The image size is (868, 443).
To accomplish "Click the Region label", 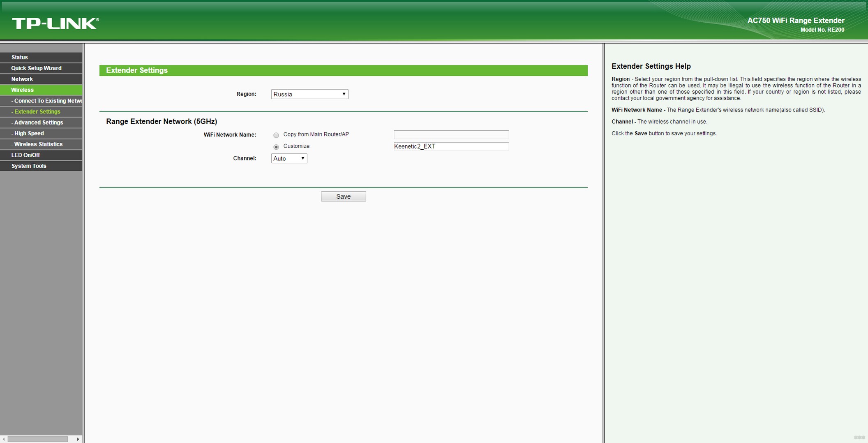I will click(x=246, y=94).
